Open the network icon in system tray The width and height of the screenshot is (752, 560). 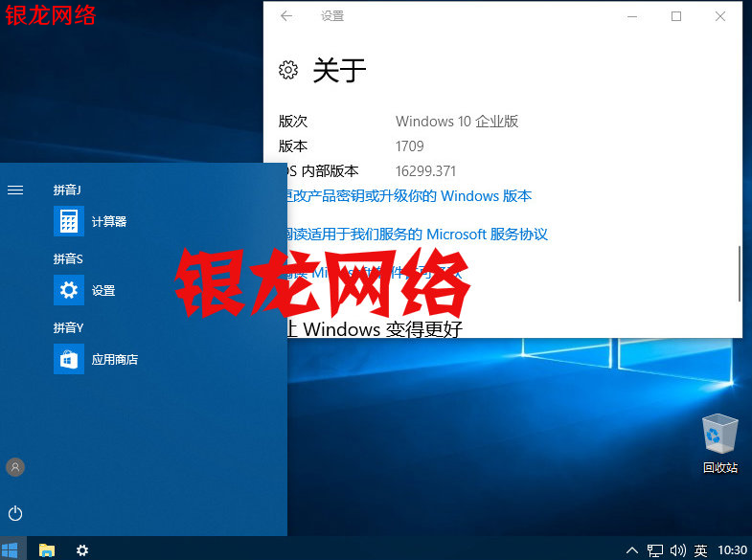tap(654, 550)
